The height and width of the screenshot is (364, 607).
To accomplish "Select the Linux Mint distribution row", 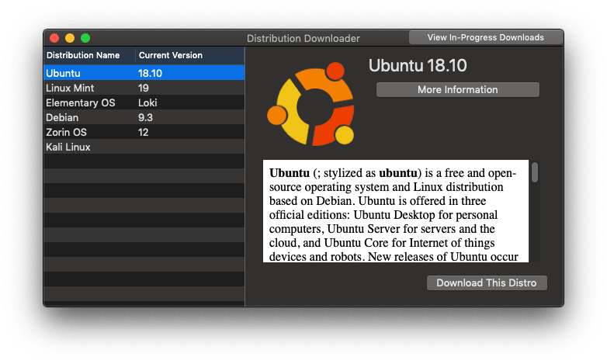I will point(144,88).
